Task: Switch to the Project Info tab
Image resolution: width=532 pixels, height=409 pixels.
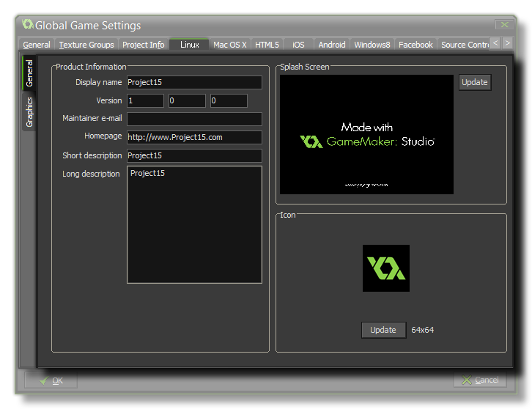Action: pos(143,45)
